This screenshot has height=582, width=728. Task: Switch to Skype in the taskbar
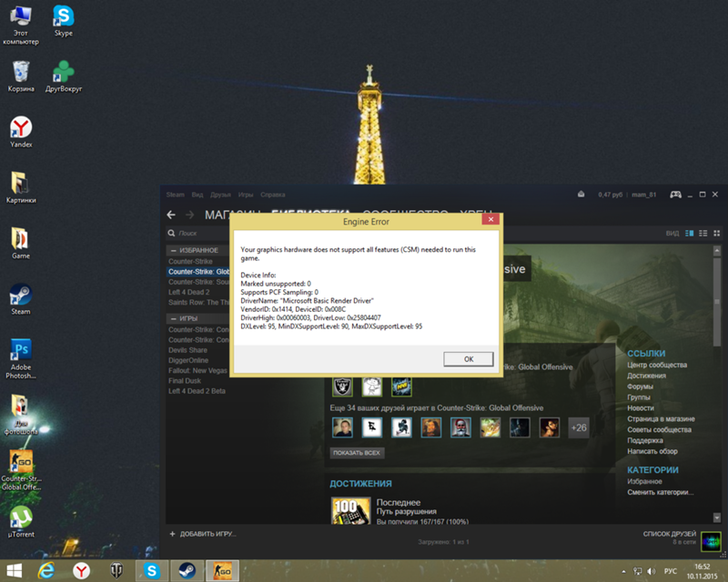pyautogui.click(x=152, y=571)
